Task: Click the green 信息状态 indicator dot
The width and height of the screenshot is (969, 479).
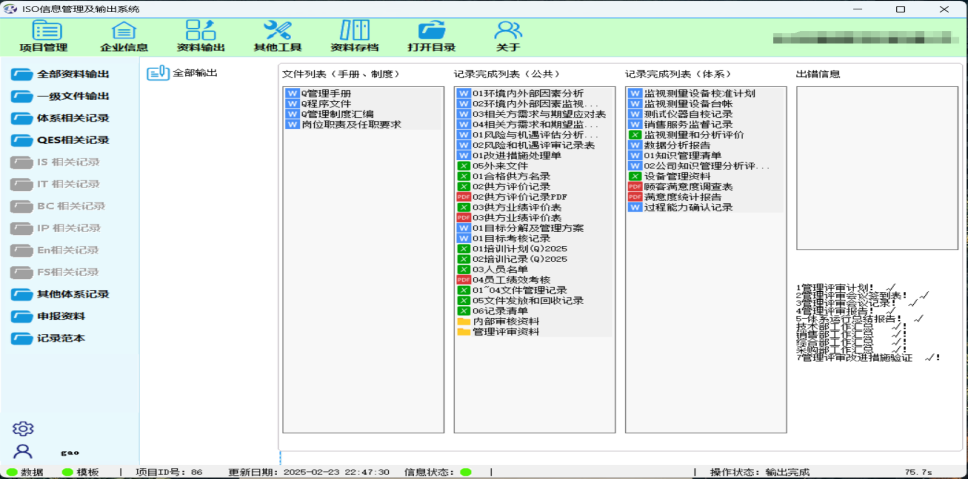Action: (x=465, y=472)
